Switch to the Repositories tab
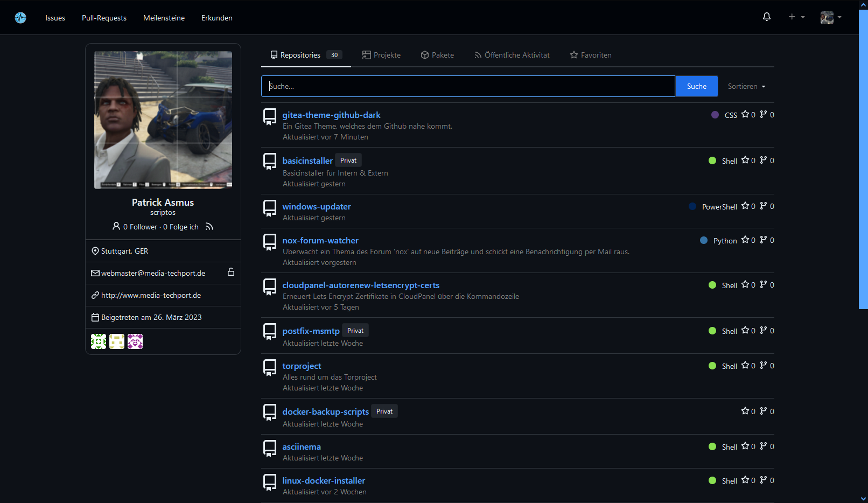Viewport: 868px width, 503px height. click(306, 55)
